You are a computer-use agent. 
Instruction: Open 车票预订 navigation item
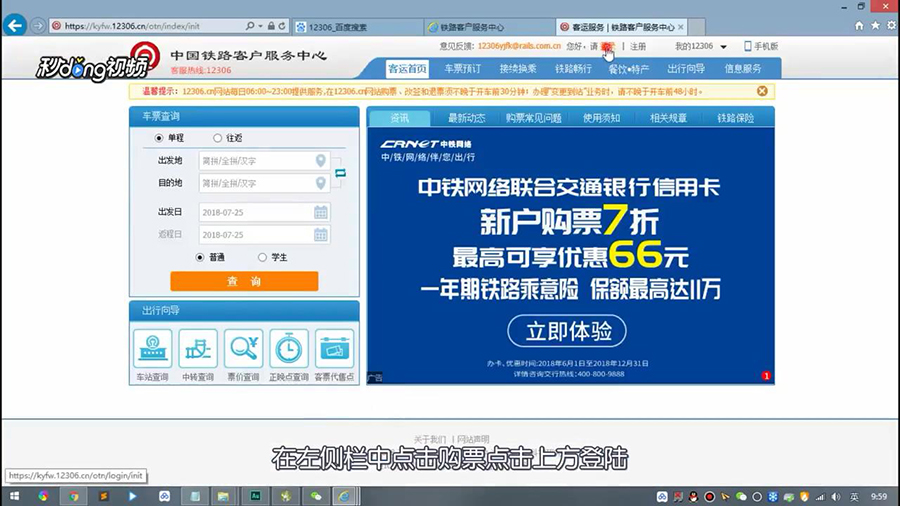coord(463,69)
